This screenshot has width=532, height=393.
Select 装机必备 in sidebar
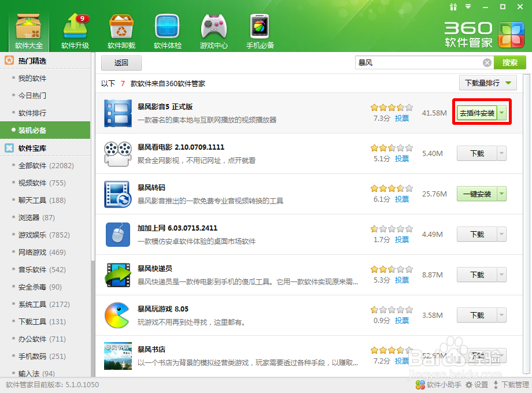tap(45, 130)
